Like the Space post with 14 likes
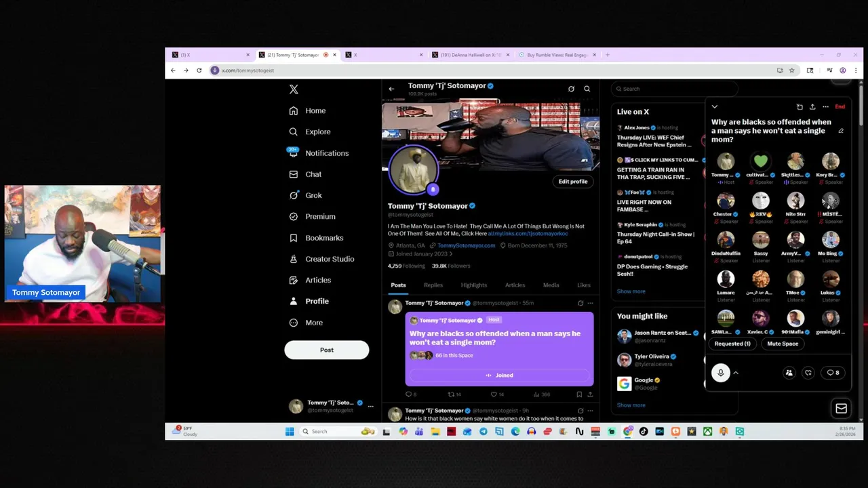The height and width of the screenshot is (488, 868). pos(497,394)
